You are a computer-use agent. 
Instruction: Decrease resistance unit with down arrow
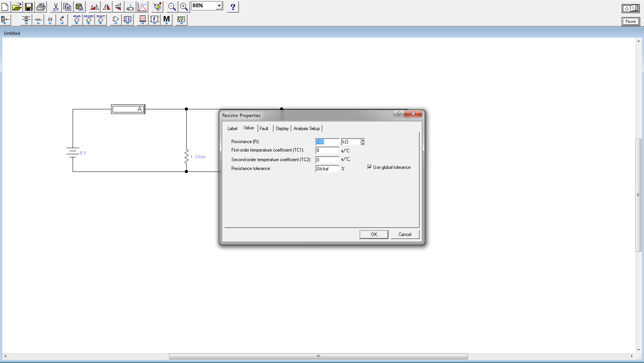(363, 144)
